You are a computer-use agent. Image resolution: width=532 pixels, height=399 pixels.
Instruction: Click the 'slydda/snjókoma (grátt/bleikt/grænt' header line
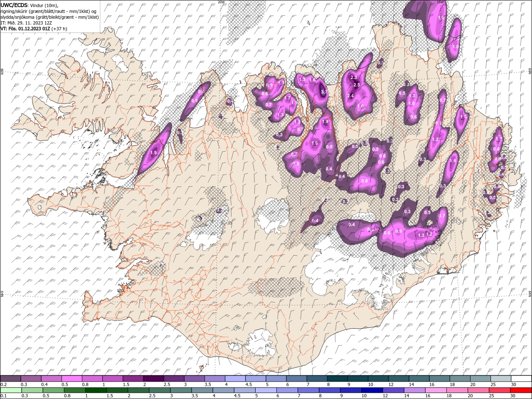tap(50, 17)
